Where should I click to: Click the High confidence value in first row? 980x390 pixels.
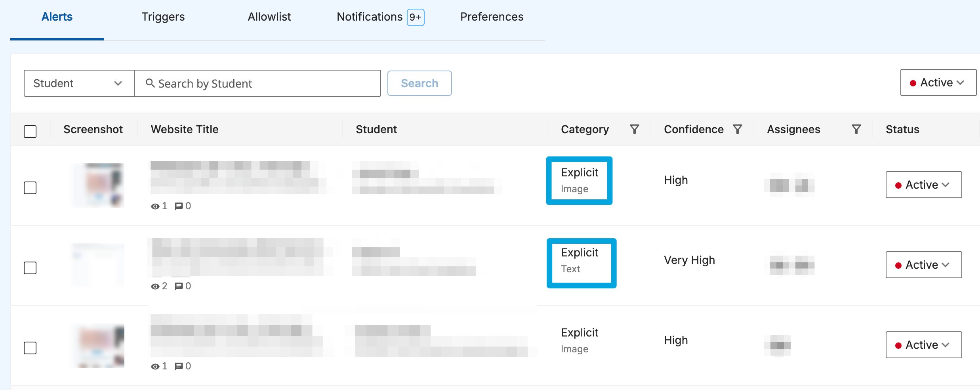(x=676, y=180)
